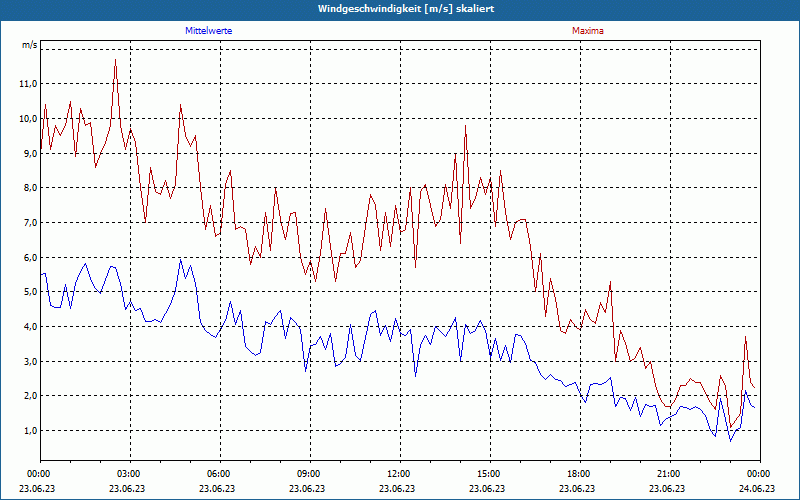Click the '6,0' y-axis value
Image resolution: width=800 pixels, height=500 pixels.
[30, 258]
